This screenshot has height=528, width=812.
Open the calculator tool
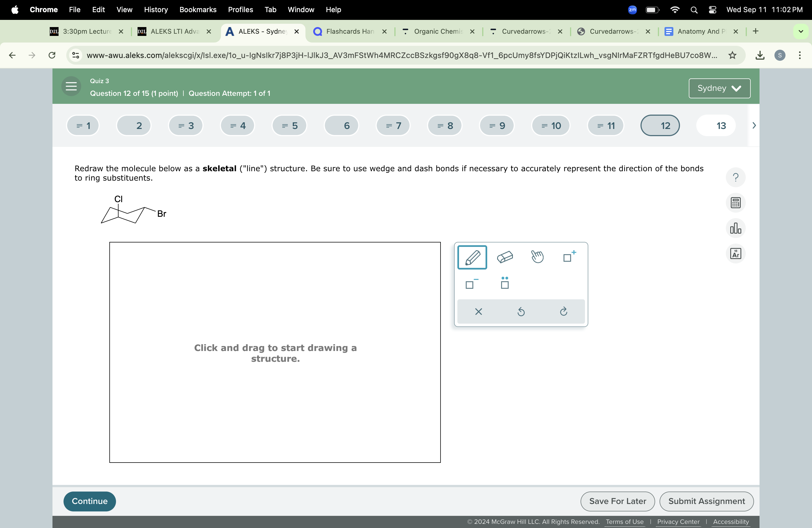pyautogui.click(x=735, y=203)
